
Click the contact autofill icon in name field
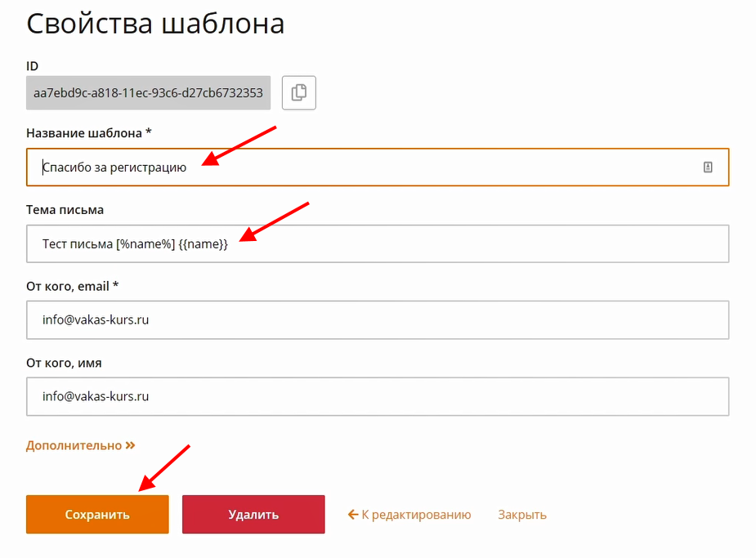pos(708,167)
